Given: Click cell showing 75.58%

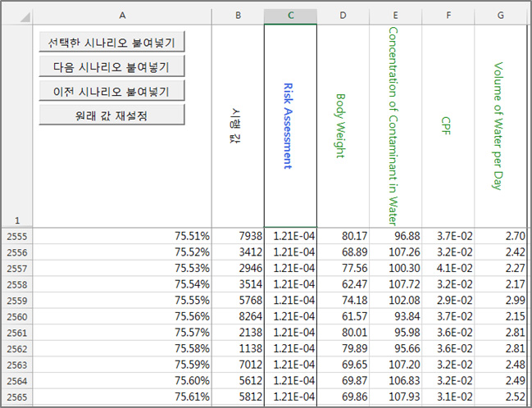Looking at the screenshot, I should [x=122, y=349].
